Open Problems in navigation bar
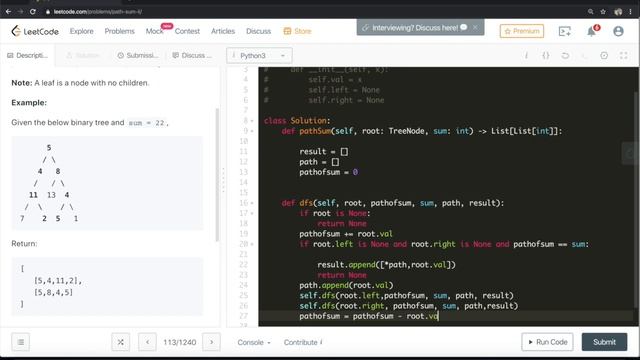Image resolution: width=640 pixels, height=360 pixels. [x=119, y=31]
